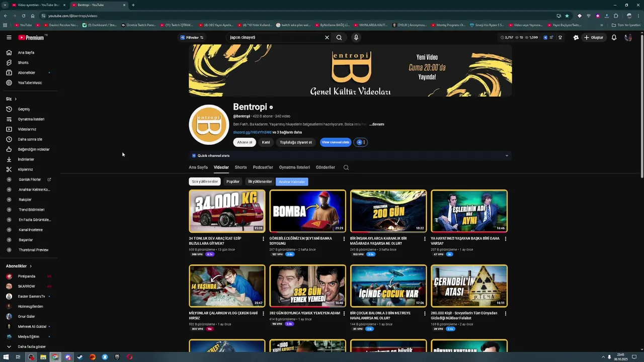The width and height of the screenshot is (644, 362).
Task: Click the Oluştur create button
Action: [x=594, y=38]
